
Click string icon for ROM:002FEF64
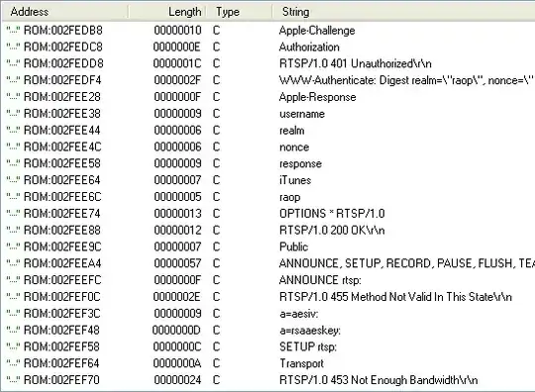[13, 363]
